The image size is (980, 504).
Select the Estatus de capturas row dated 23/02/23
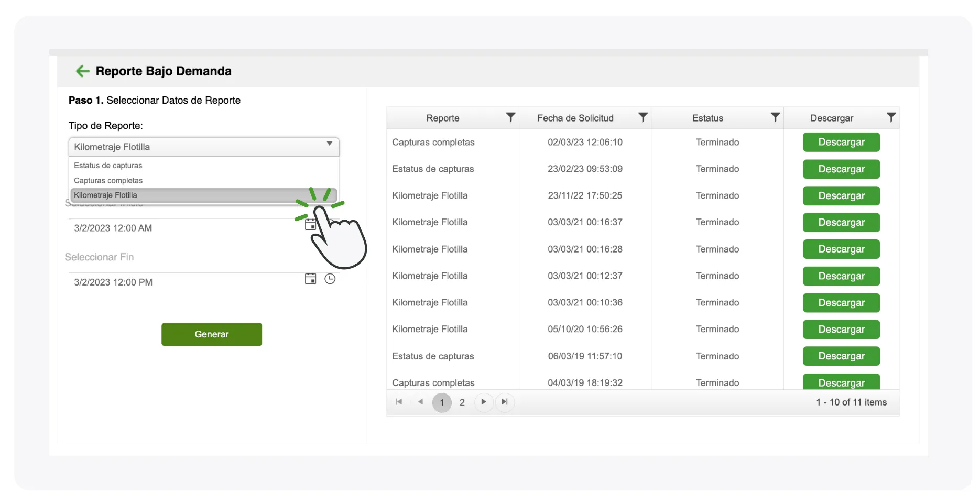[643, 169]
